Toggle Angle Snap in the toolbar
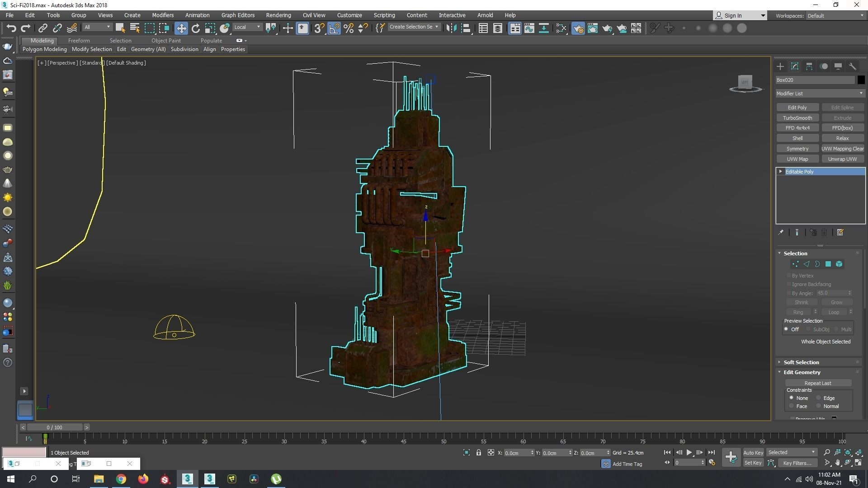The image size is (868, 488). (334, 28)
